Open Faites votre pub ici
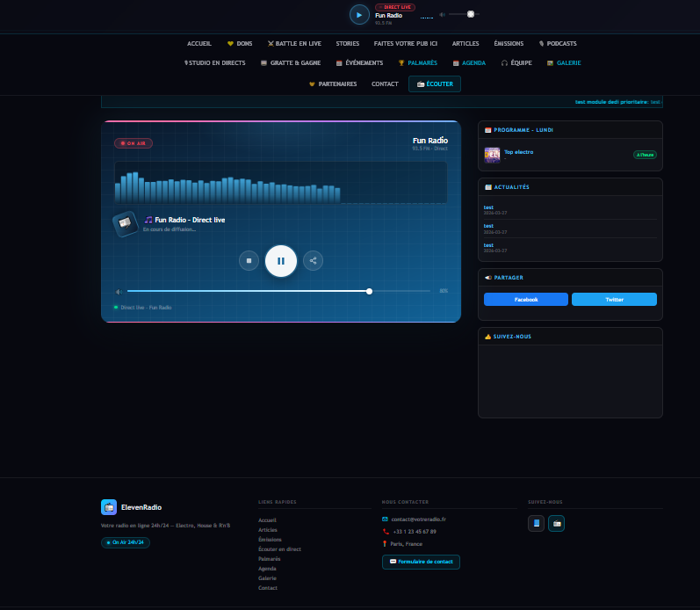Viewport: 700px width, 610px height. [406, 43]
